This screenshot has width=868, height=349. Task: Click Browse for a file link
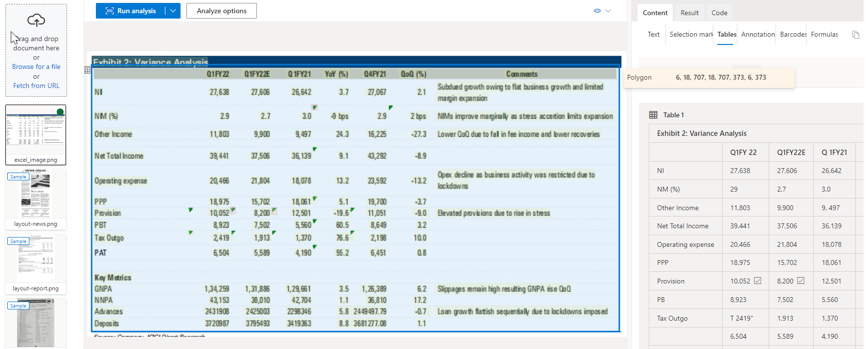tap(36, 66)
